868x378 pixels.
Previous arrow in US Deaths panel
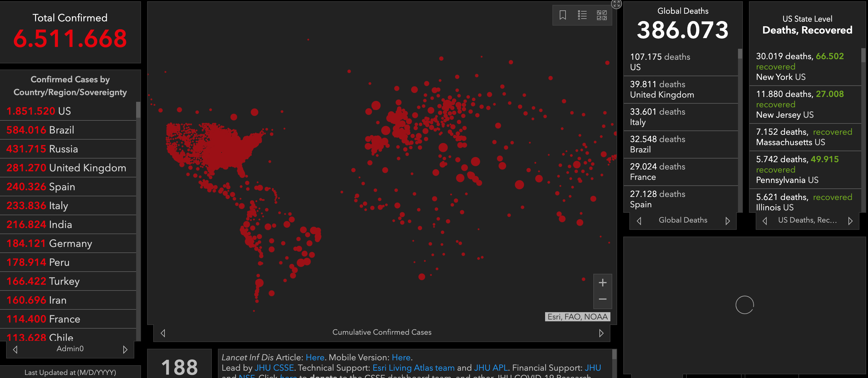[x=765, y=221]
